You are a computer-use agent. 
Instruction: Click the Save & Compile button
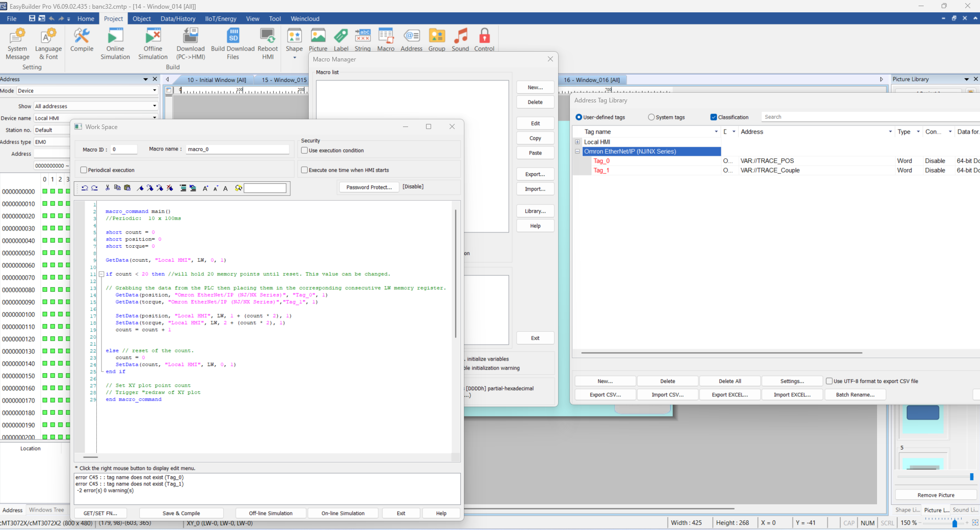[181, 513]
